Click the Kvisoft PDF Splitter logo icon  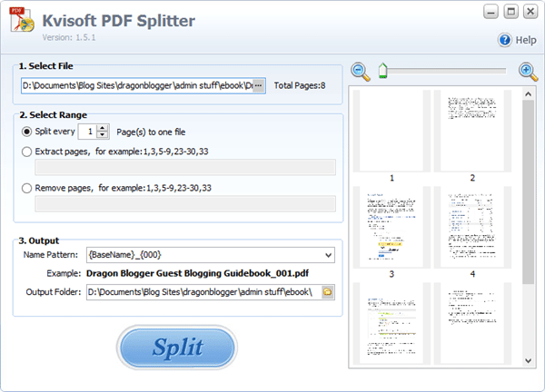point(22,20)
